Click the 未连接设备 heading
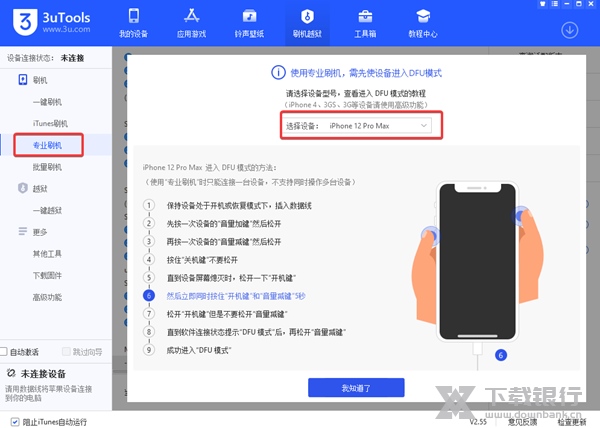The height and width of the screenshot is (428, 600). click(43, 373)
